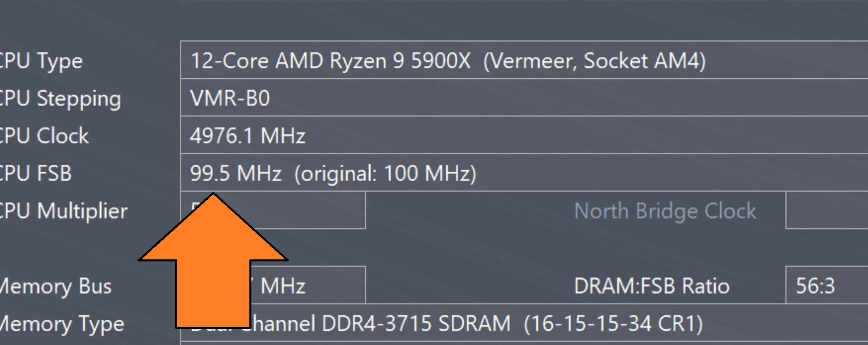The image size is (868, 345).
Task: Select the 12-Core AMD Ryzen 9 5900X field
Action: tap(524, 60)
